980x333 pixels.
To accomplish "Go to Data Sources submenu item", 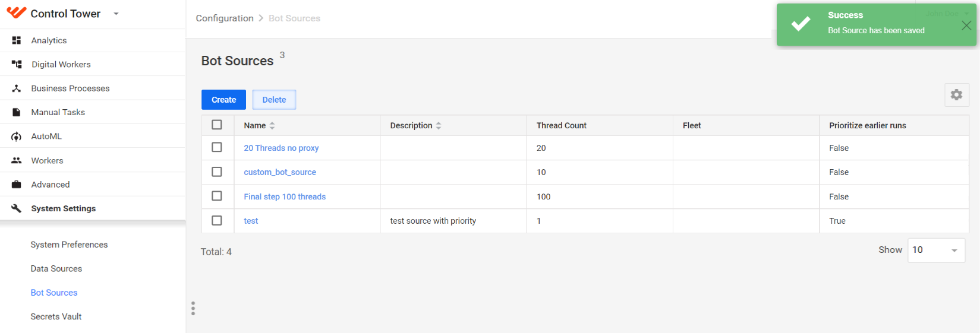I will 56,268.
